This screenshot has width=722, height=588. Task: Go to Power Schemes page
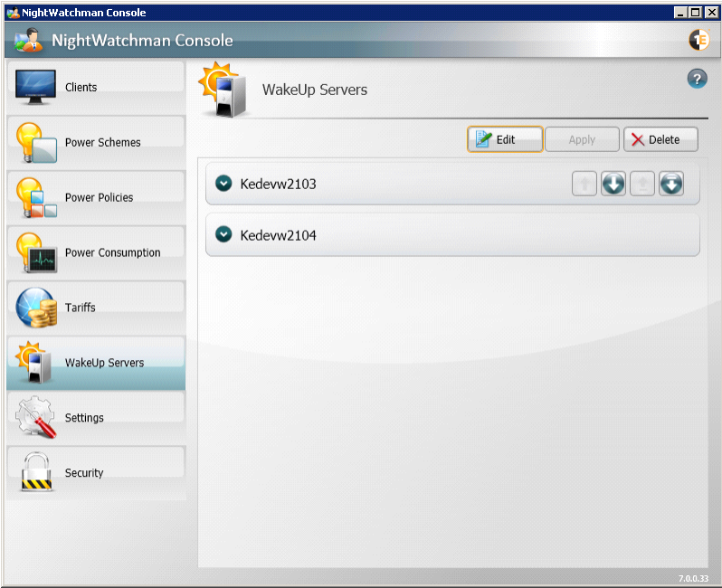[95, 143]
